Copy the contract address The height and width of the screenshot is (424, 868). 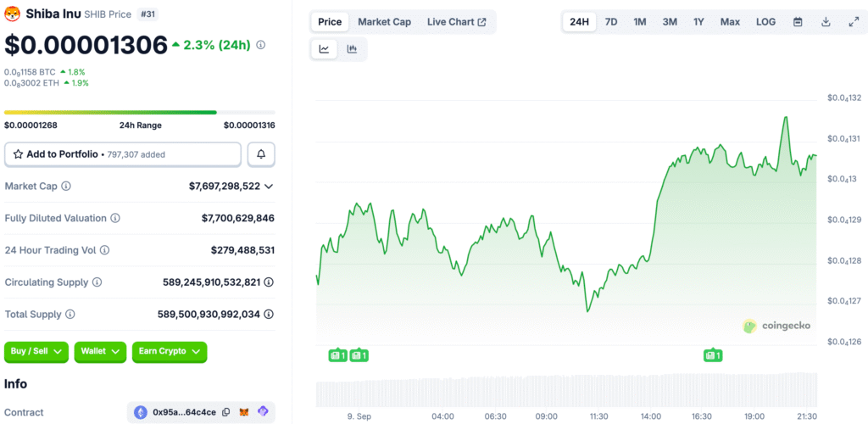click(x=225, y=412)
